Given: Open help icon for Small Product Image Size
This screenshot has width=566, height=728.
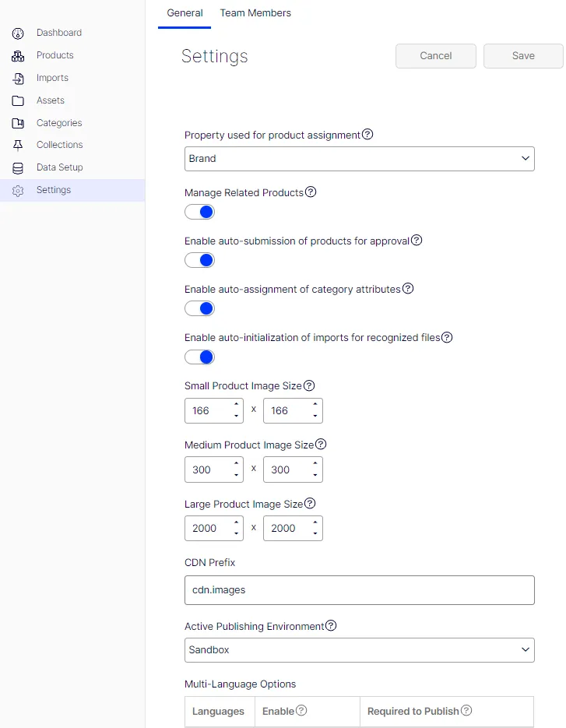Looking at the screenshot, I should (x=309, y=385).
